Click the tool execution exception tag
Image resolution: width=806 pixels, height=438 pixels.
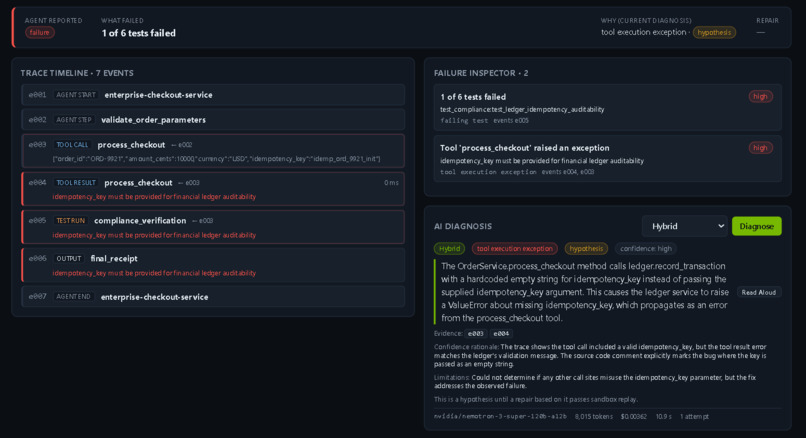[x=515, y=249]
